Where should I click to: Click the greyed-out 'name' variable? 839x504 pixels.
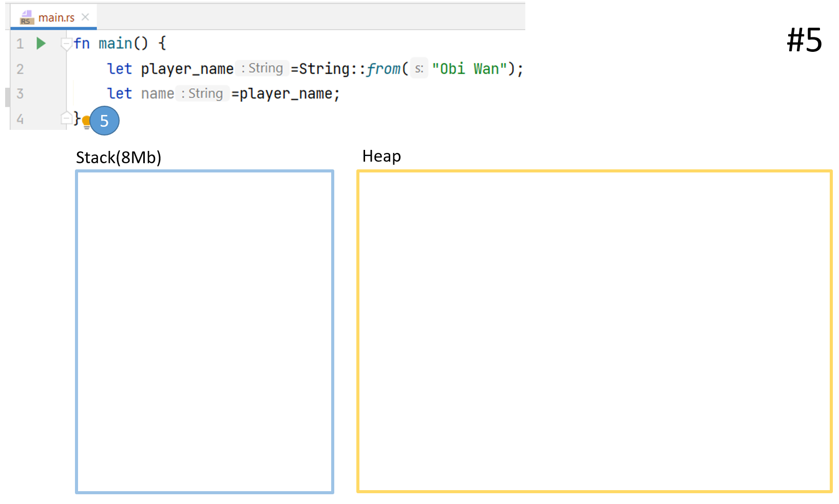pyautogui.click(x=157, y=93)
